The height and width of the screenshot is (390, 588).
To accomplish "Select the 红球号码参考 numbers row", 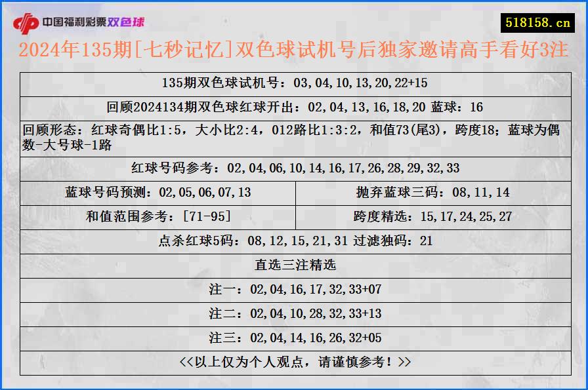I will pos(294,168).
